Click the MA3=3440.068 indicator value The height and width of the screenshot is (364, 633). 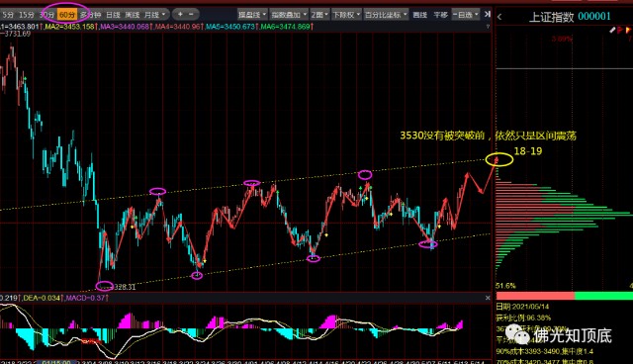point(126,27)
